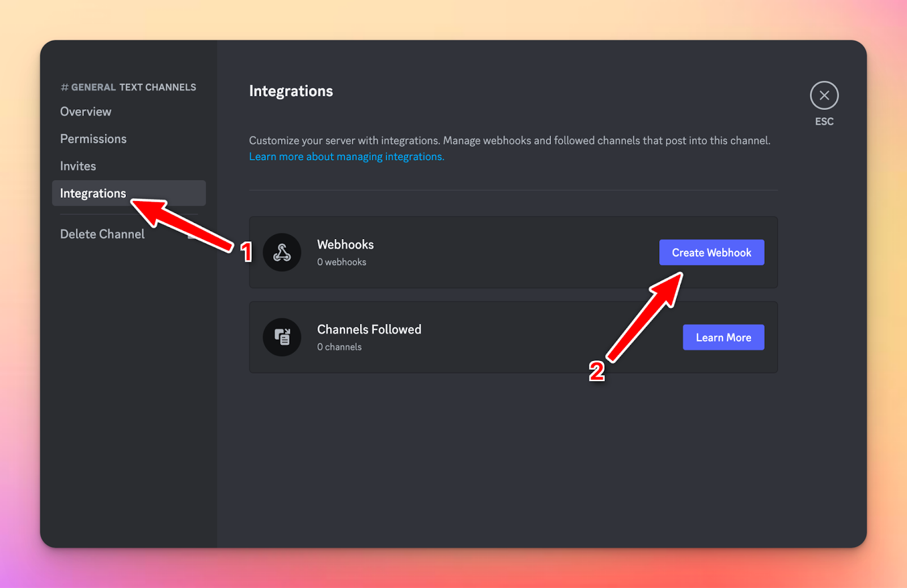Viewport: 907px width, 588px height.
Task: Click the Channels Followed icon
Action: [x=282, y=337]
